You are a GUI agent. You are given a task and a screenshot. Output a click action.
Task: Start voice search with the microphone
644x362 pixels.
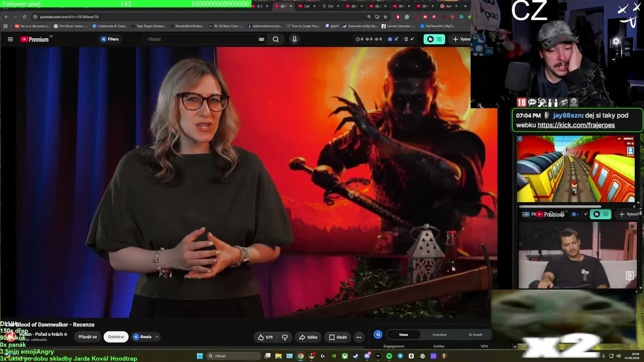294,39
